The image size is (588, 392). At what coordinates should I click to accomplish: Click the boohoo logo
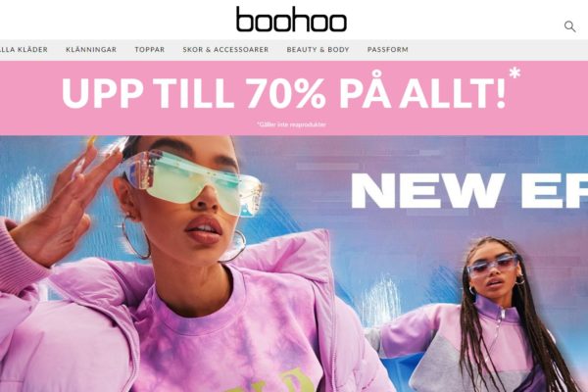291,20
